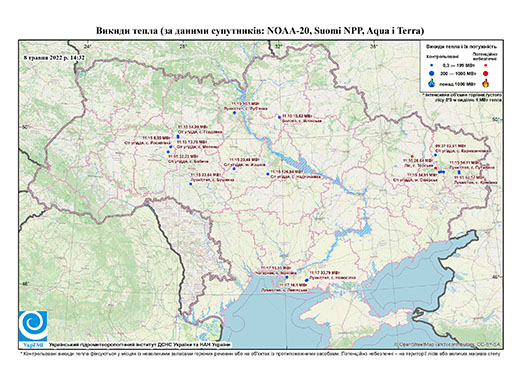Click the large blue circle in the legend
The height and width of the screenshot is (368, 520).
tap(431, 73)
